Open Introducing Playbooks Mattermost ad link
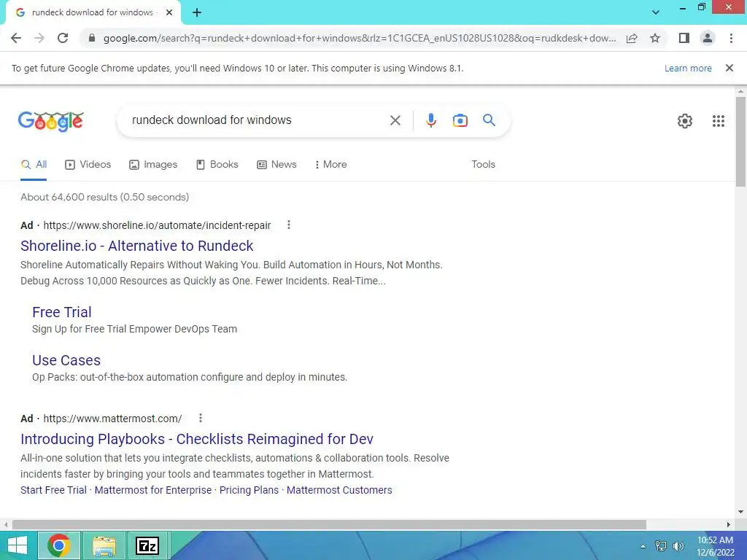747x560 pixels. (197, 439)
